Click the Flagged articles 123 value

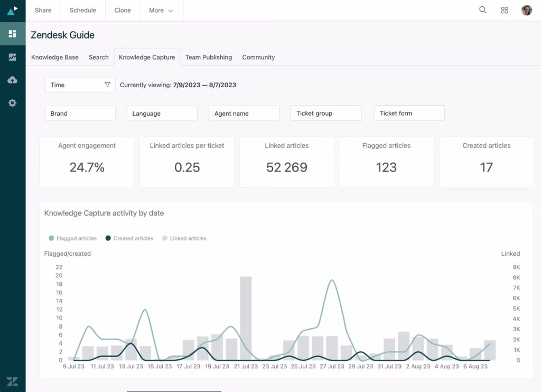click(x=386, y=167)
